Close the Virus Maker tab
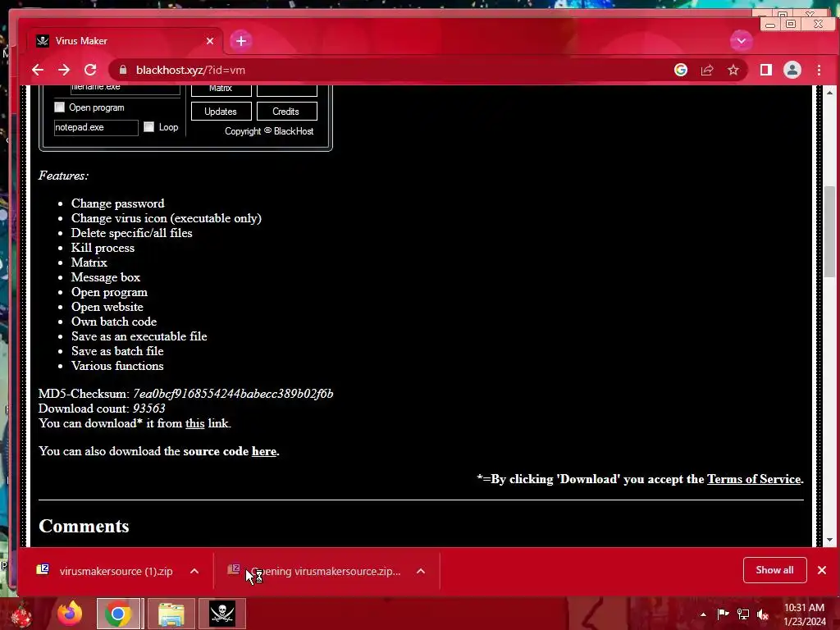Image resolution: width=840 pixels, height=630 pixels. point(210,41)
